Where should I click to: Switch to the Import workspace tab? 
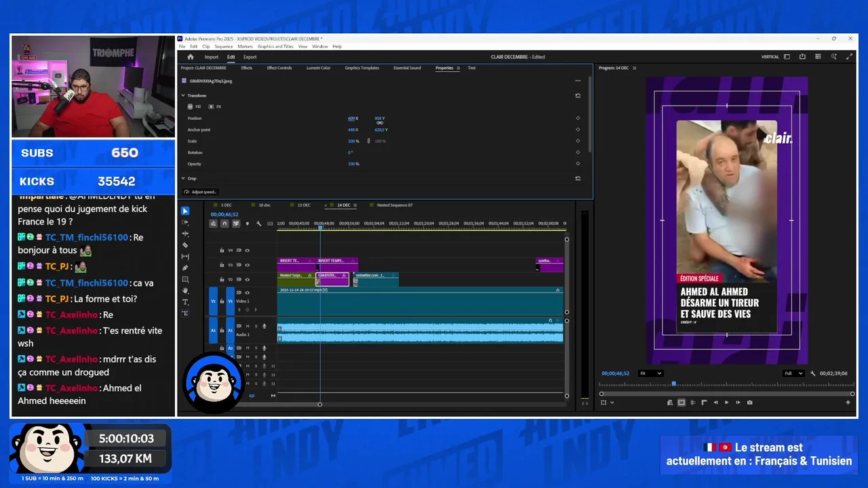[212, 57]
